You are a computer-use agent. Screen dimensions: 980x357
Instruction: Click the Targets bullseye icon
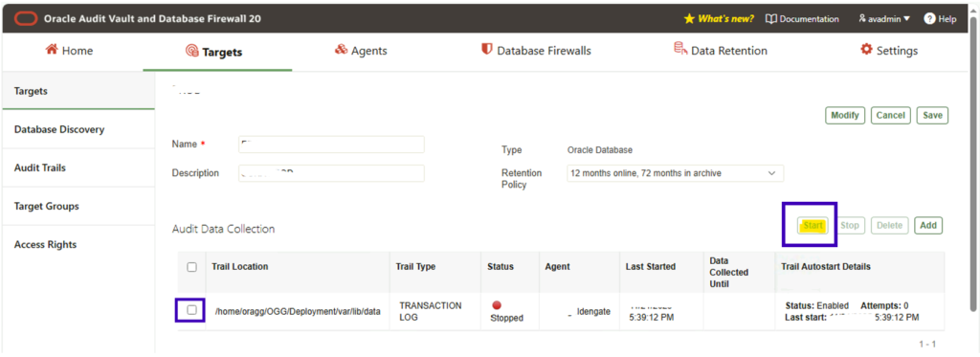point(192,52)
